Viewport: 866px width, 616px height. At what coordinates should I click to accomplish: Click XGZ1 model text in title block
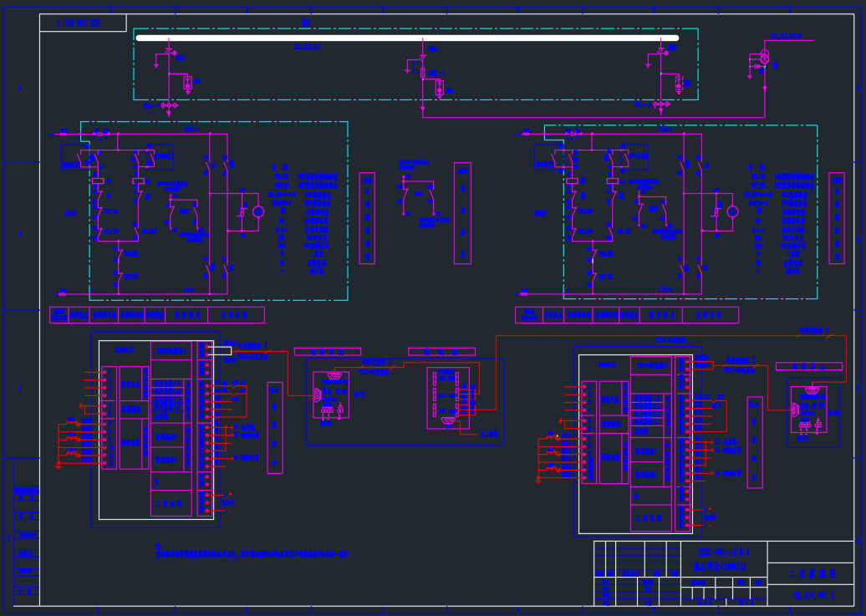(x=723, y=552)
